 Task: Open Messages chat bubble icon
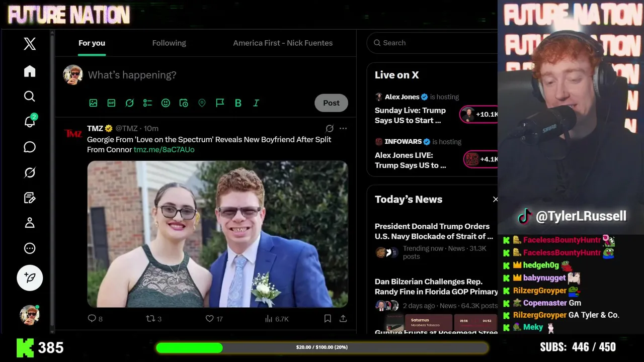[x=30, y=147]
